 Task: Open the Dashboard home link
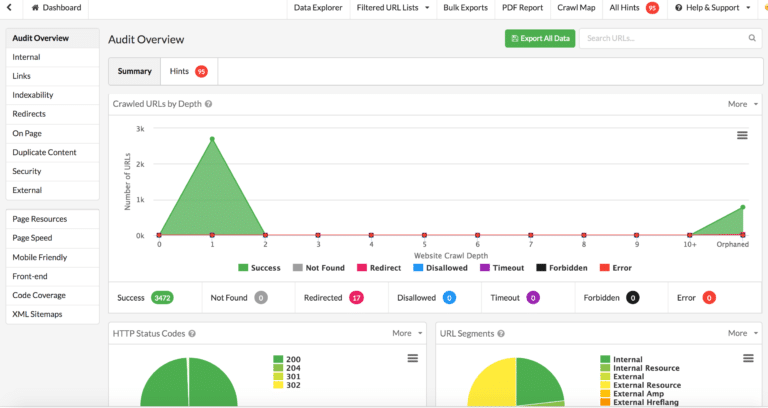pyautogui.click(x=56, y=8)
